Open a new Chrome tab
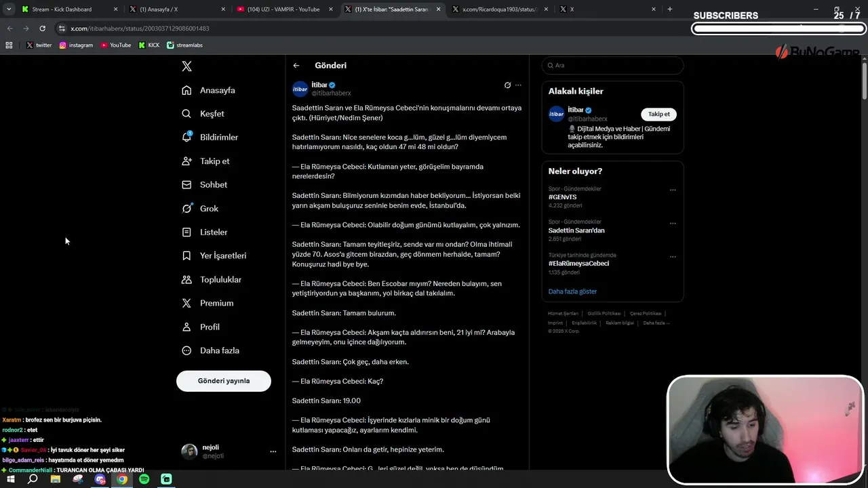The width and height of the screenshot is (868, 488). (670, 9)
